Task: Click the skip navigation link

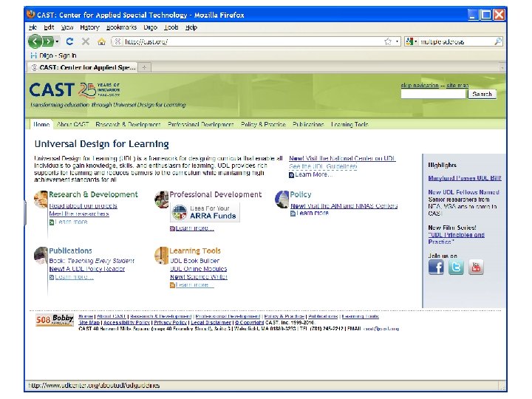Action: pos(420,85)
